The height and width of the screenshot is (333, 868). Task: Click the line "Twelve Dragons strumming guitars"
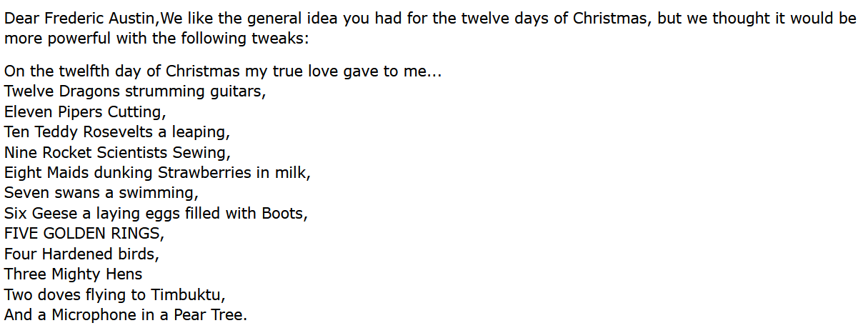pyautogui.click(x=134, y=91)
